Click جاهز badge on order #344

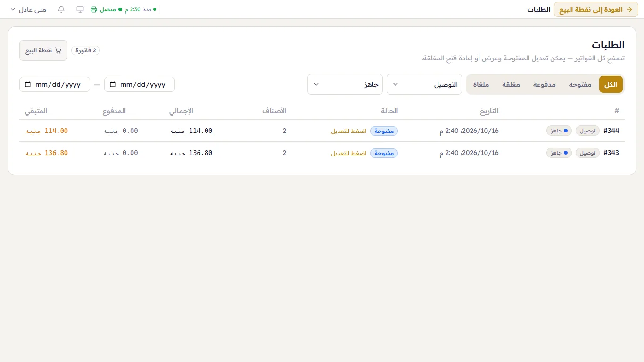tap(559, 131)
